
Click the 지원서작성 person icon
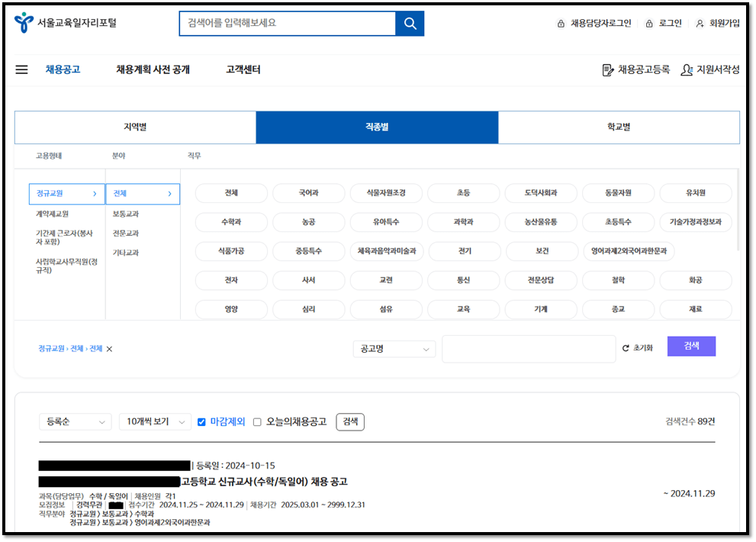[688, 69]
